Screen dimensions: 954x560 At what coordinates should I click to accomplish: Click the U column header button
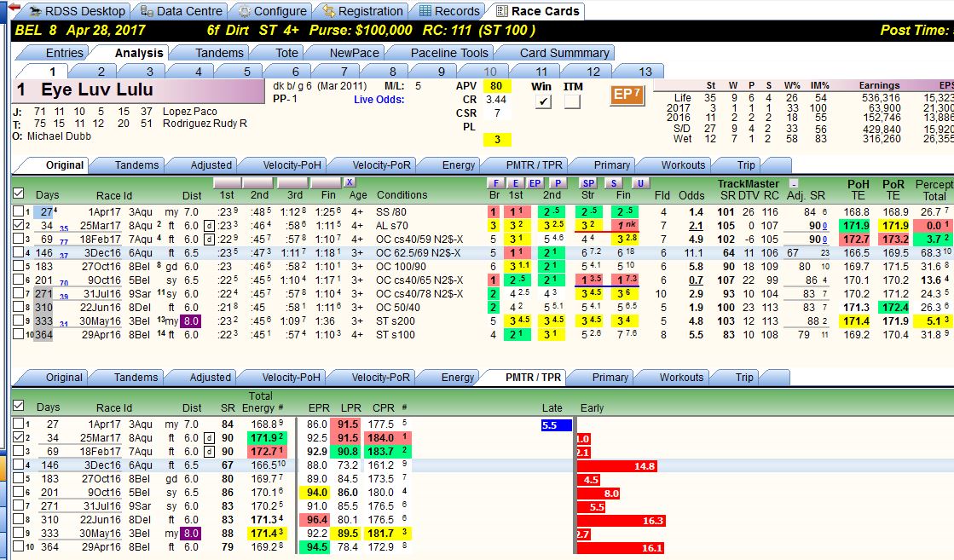point(640,183)
